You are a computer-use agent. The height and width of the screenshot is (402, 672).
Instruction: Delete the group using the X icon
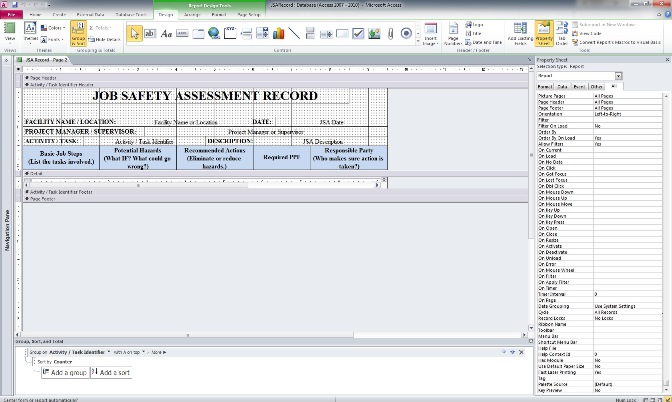point(521,352)
